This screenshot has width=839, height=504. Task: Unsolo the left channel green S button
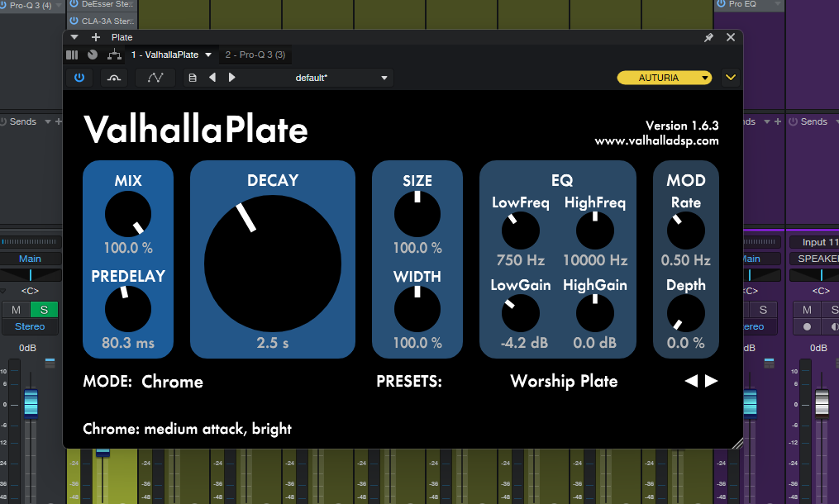pyautogui.click(x=44, y=310)
